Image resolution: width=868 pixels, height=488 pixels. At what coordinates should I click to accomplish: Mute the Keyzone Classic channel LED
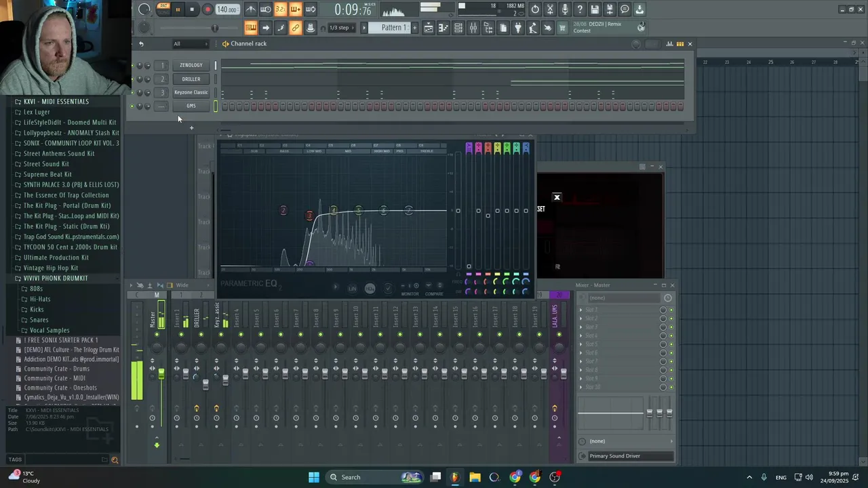click(x=132, y=93)
